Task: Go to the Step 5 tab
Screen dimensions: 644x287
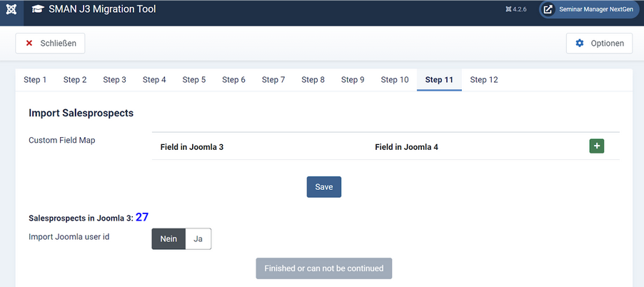Action: point(194,80)
